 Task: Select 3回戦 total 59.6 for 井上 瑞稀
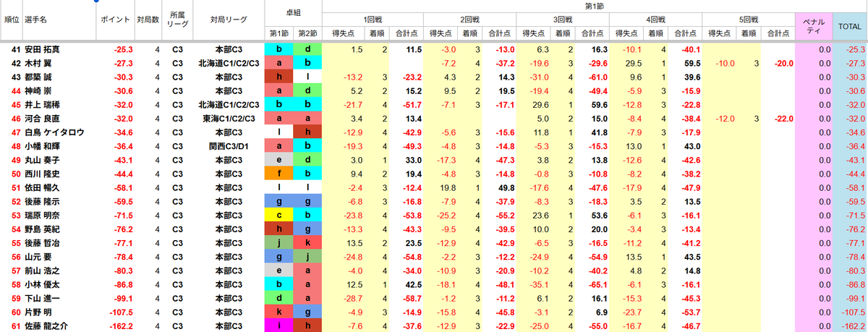point(597,104)
